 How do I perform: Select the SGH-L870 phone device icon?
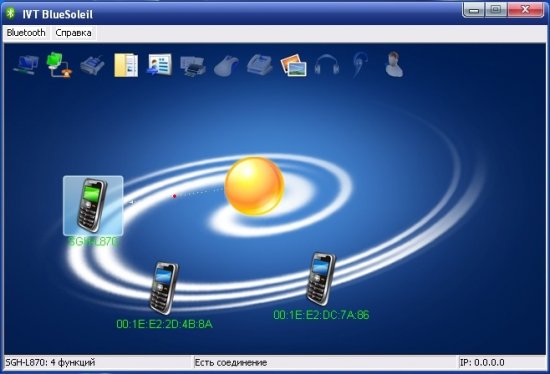point(93,206)
